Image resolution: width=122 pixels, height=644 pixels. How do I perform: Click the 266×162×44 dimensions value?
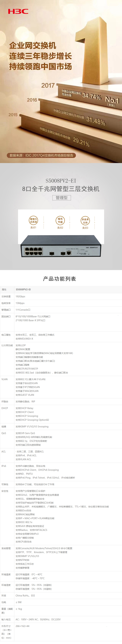click(x=22, y=626)
